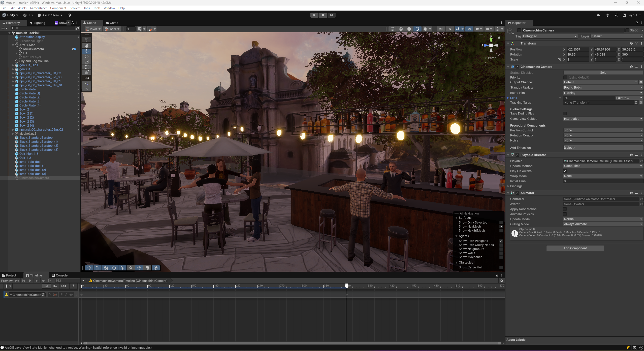Click the search magnifier in the scene overlay bar

point(131,268)
